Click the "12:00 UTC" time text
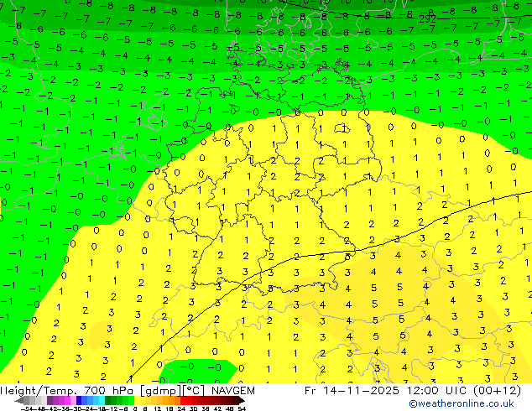 (436, 391)
